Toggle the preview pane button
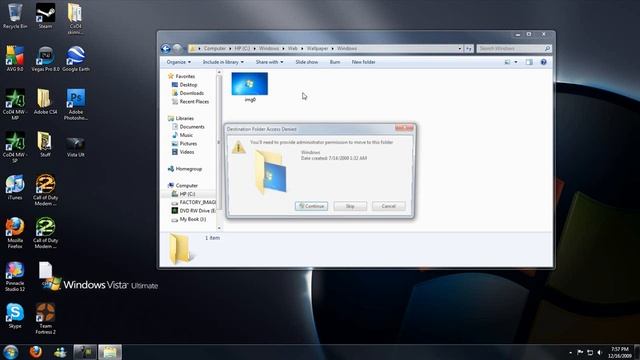The image size is (640, 360). (x=529, y=62)
